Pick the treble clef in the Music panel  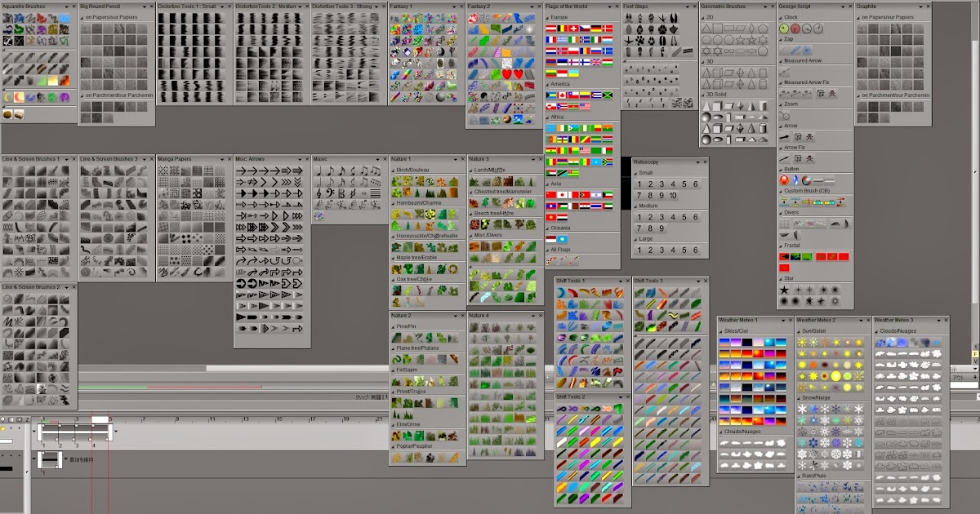coord(318,193)
